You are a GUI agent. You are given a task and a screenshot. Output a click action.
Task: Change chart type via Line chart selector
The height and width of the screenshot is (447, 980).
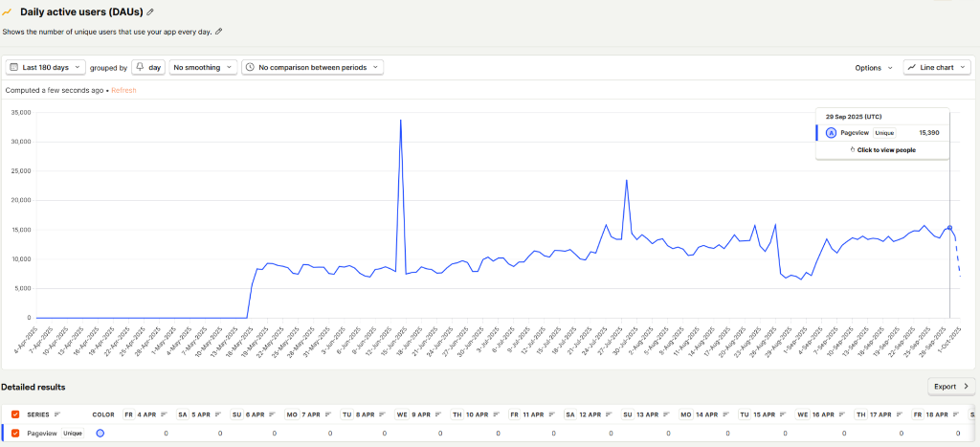[x=937, y=68]
